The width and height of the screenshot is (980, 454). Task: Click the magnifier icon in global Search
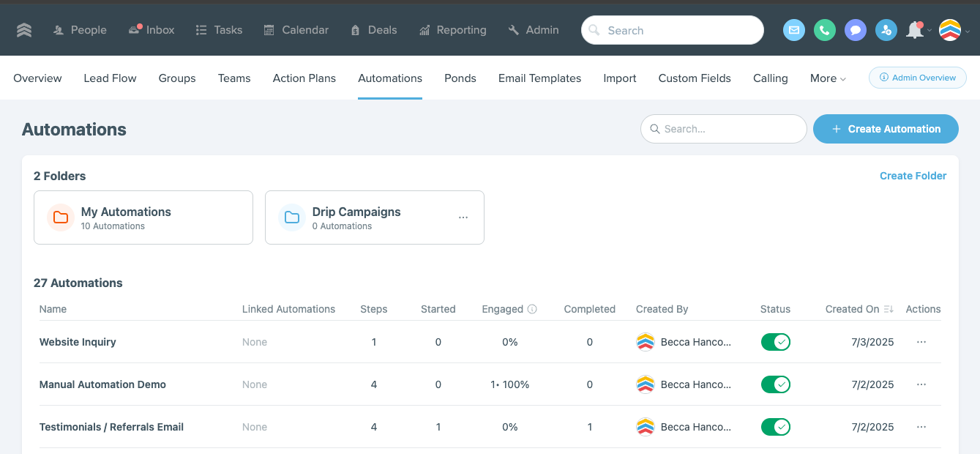(x=595, y=30)
